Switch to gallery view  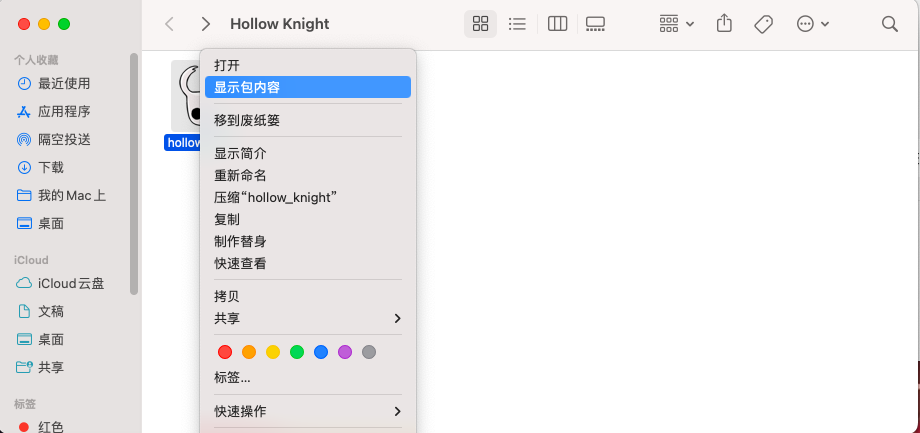(x=595, y=24)
